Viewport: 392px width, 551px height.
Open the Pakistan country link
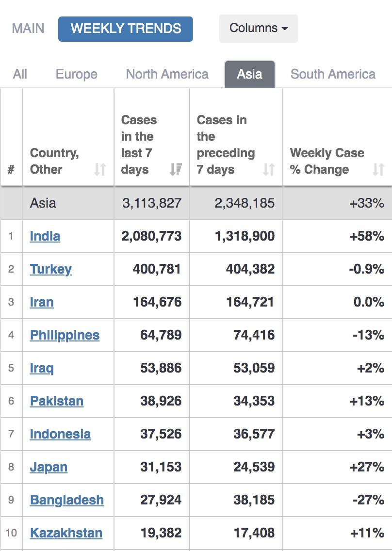pyautogui.click(x=57, y=401)
